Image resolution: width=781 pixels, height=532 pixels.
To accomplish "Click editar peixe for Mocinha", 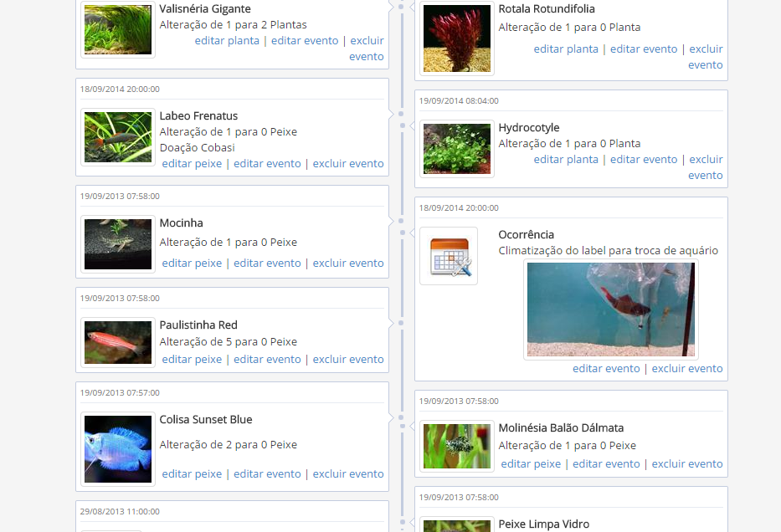I will [192, 263].
